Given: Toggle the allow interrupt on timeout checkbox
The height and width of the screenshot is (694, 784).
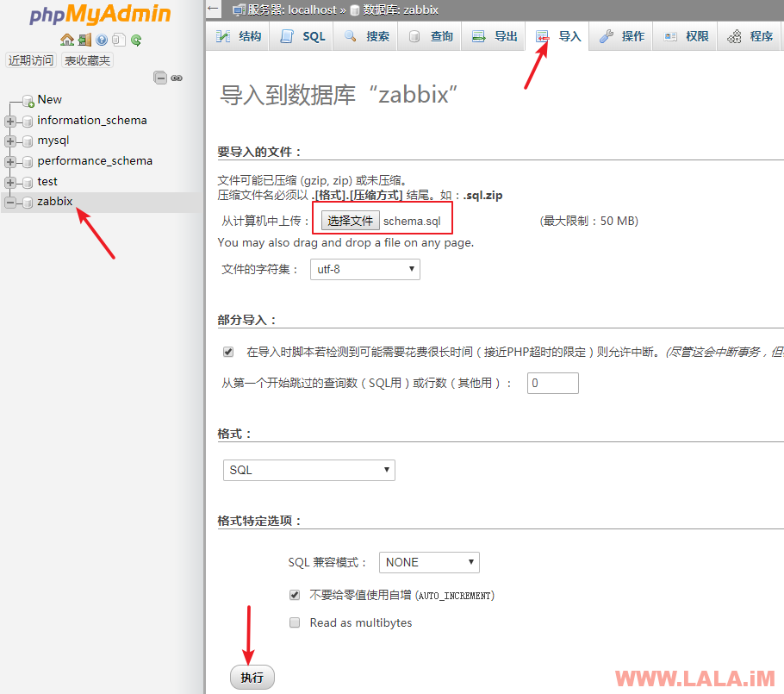Looking at the screenshot, I should 228,352.
